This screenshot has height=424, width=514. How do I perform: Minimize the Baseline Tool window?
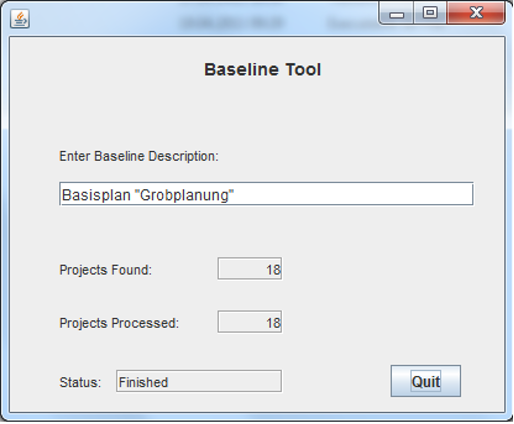click(x=397, y=13)
